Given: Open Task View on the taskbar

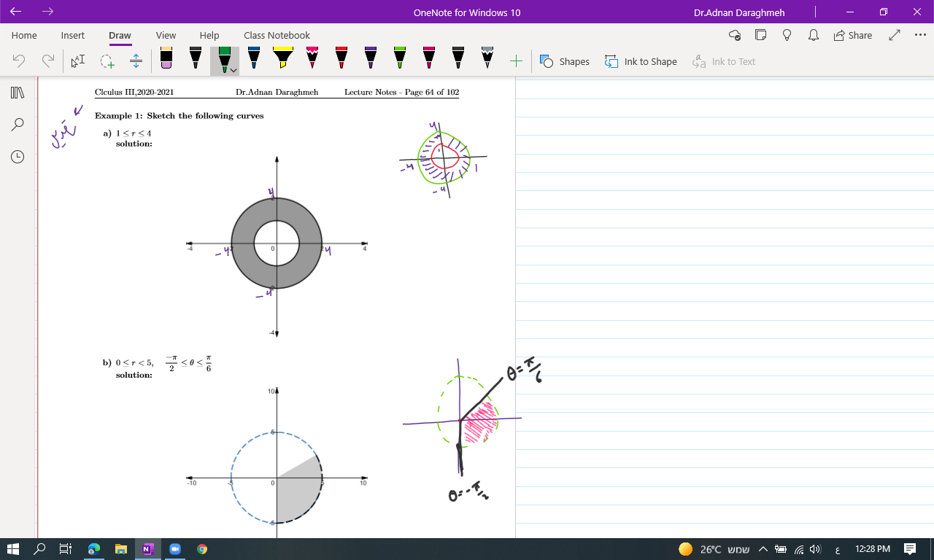Looking at the screenshot, I should tap(65, 549).
